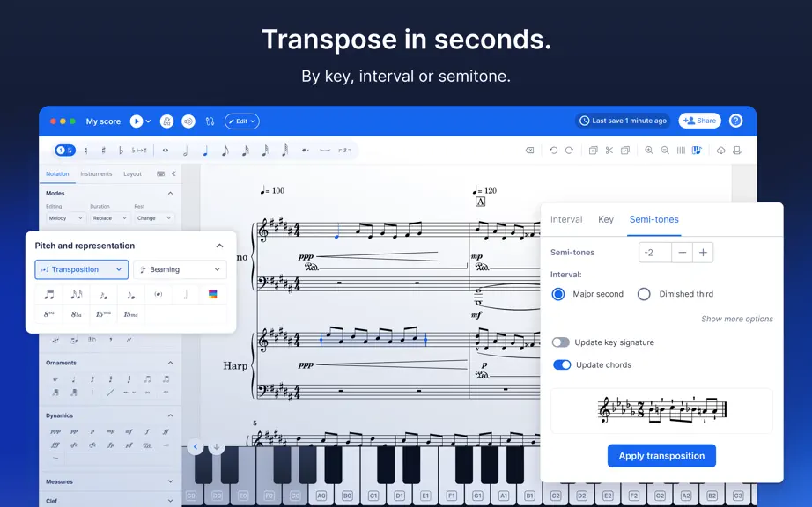
Task: Open the Rest Change dropdown
Action: [x=153, y=218]
